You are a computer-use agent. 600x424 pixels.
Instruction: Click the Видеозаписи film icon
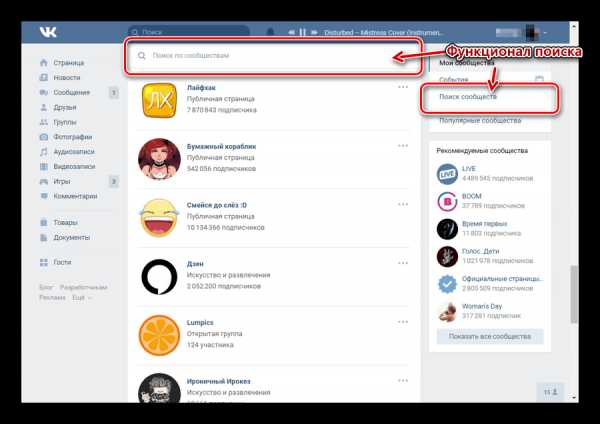[44, 166]
